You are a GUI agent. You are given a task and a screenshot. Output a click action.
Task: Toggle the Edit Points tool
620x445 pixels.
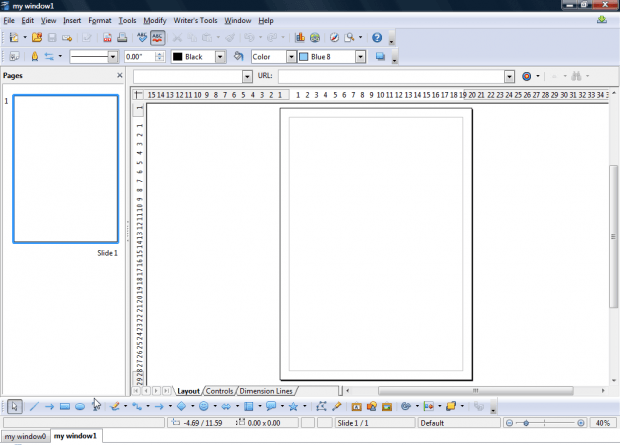point(321,406)
